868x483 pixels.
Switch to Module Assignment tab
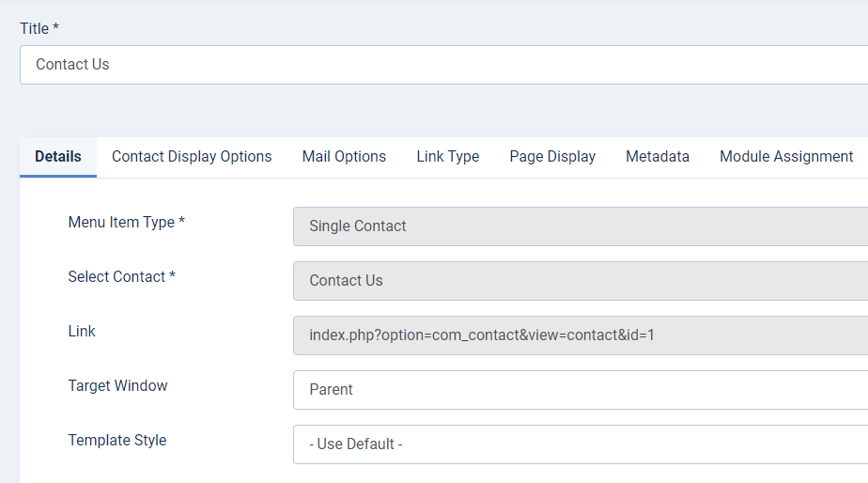point(786,157)
